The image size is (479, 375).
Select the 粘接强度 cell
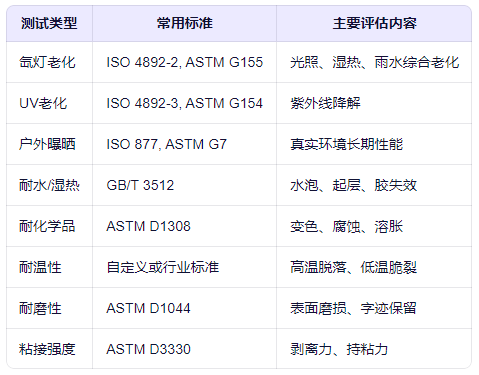pyautogui.click(x=49, y=349)
